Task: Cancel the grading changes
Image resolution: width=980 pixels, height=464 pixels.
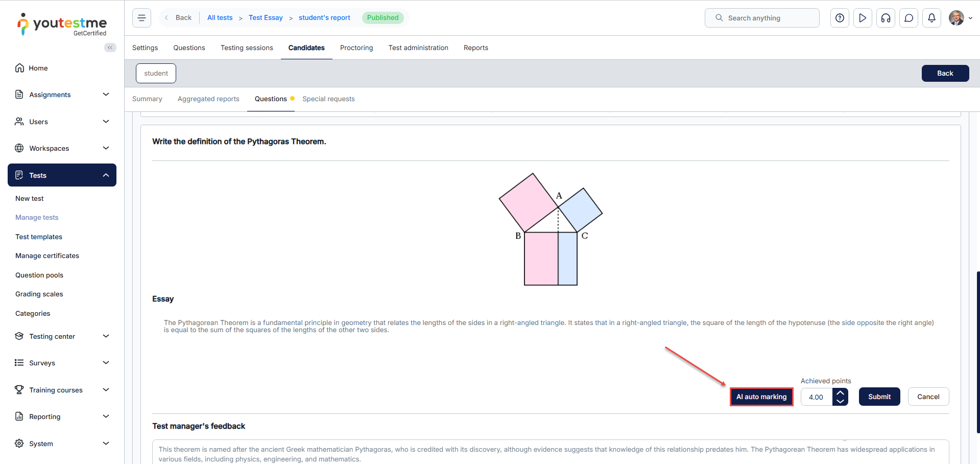Action: point(928,397)
